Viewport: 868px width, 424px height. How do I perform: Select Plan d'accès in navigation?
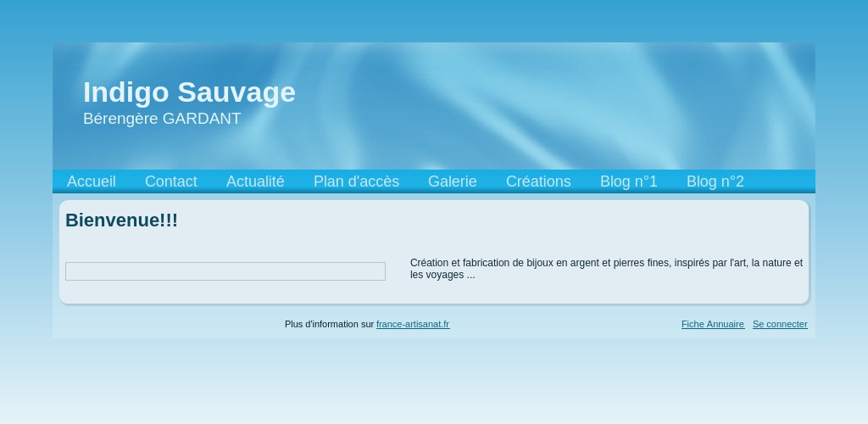click(356, 181)
